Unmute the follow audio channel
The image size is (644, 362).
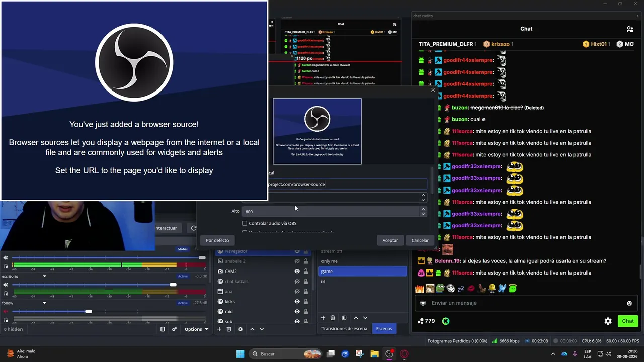point(6,311)
